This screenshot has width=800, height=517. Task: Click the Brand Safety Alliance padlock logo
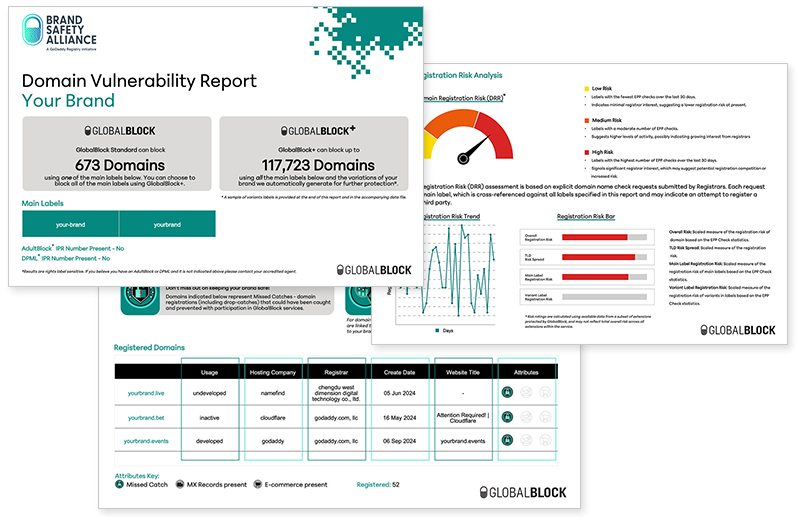pyautogui.click(x=38, y=30)
